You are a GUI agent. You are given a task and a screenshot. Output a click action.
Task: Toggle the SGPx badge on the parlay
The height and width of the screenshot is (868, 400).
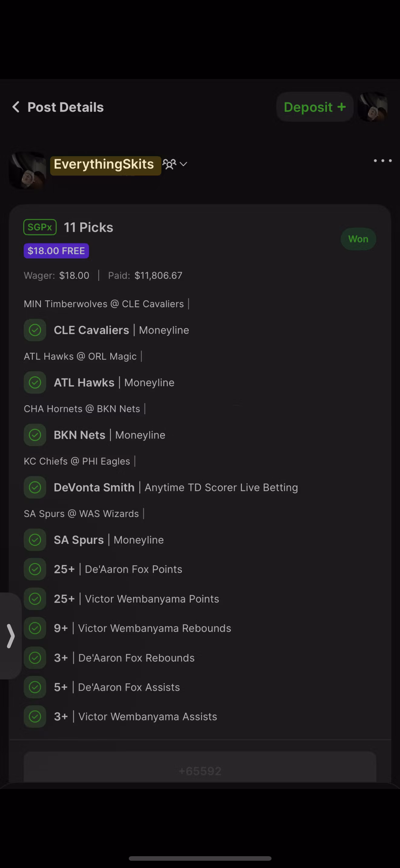pyautogui.click(x=40, y=227)
